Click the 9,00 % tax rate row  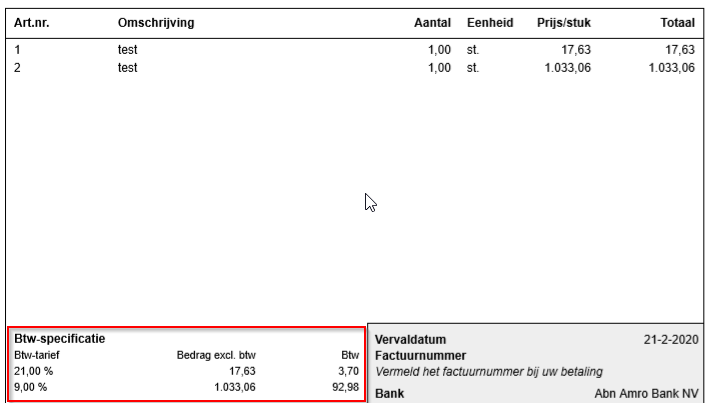(186, 387)
